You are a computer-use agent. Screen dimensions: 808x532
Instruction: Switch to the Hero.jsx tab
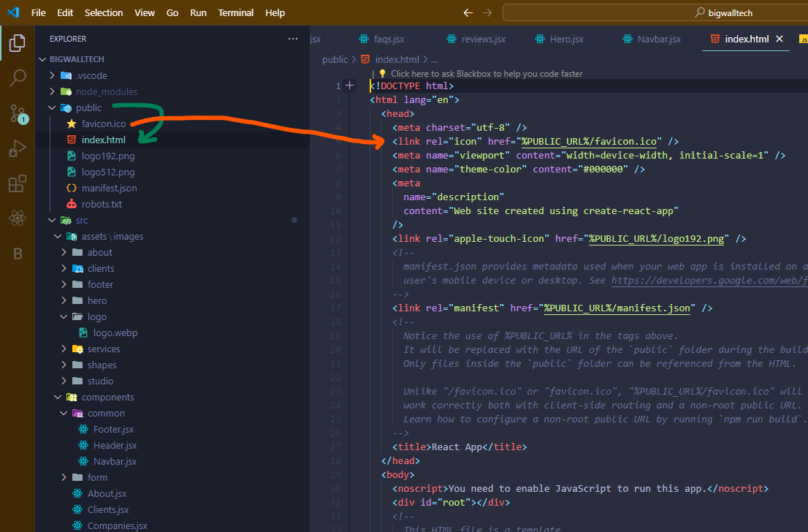point(566,39)
